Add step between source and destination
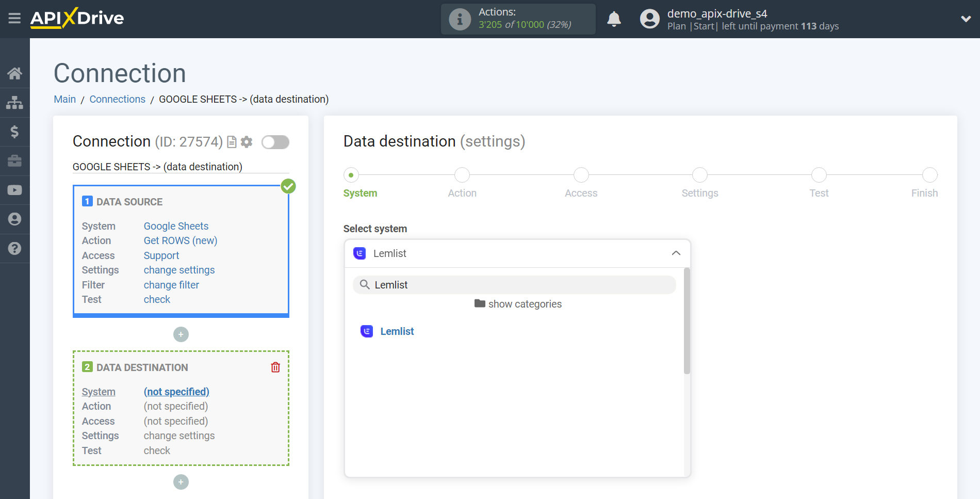This screenshot has height=499, width=980. click(x=181, y=334)
